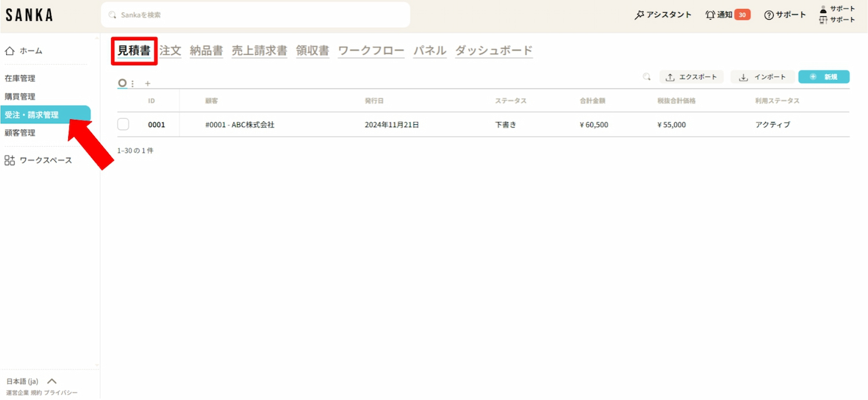Click the 顧客 column header
Image resolution: width=868 pixels, height=400 pixels.
click(211, 101)
